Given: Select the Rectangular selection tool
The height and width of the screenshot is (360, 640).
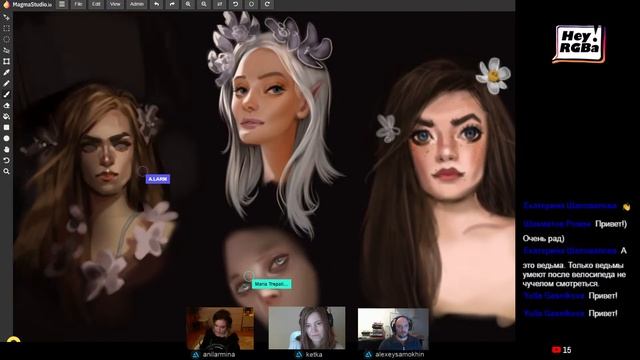Looking at the screenshot, I should tap(7, 29).
